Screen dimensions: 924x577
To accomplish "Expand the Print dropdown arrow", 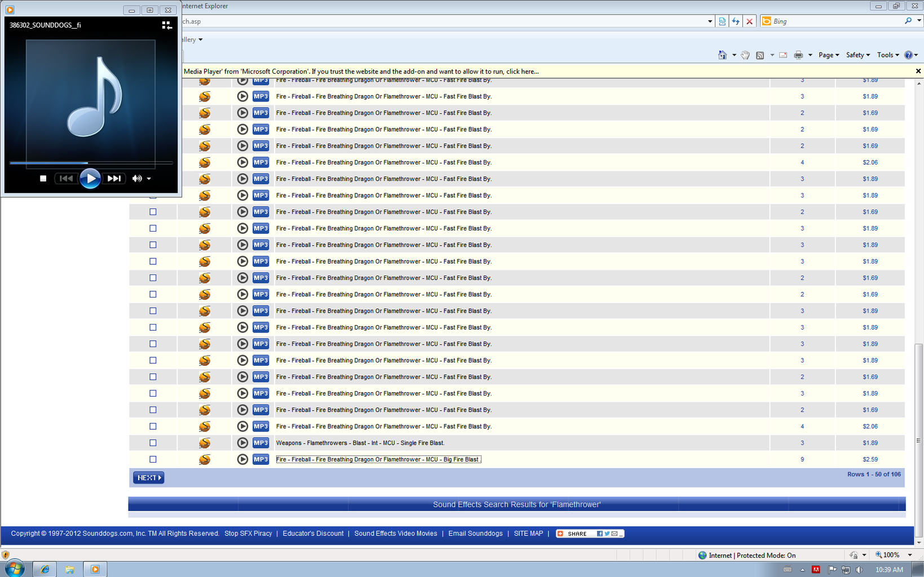I will coord(810,55).
